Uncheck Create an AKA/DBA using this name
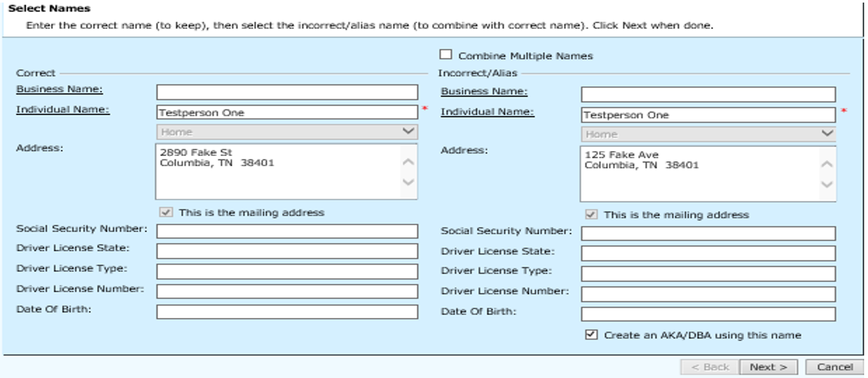Image resolution: width=868 pixels, height=378 pixels. tap(591, 335)
